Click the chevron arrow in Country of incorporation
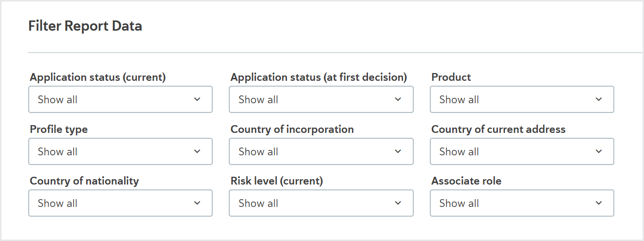 click(x=398, y=151)
